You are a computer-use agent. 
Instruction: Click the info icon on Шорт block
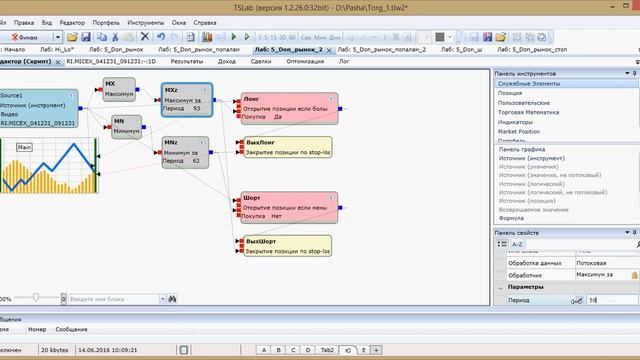[x=331, y=198]
